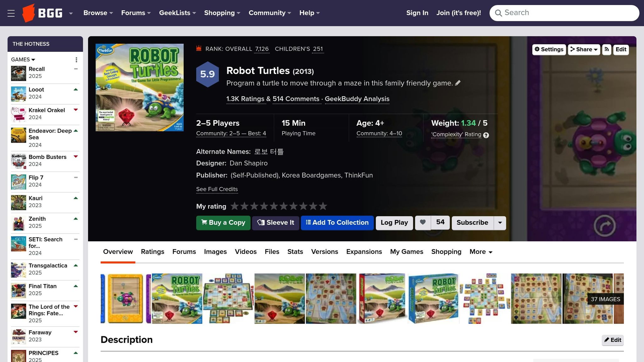This screenshot has width=644, height=362.
Task: Rate the game with the first star
Action: coord(235,206)
